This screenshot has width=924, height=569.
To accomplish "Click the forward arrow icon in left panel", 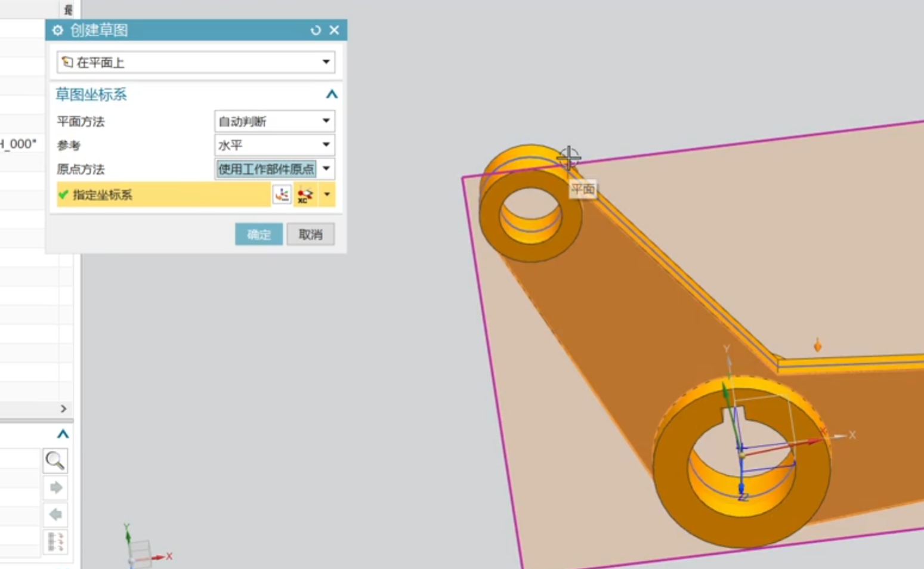I will (55, 488).
